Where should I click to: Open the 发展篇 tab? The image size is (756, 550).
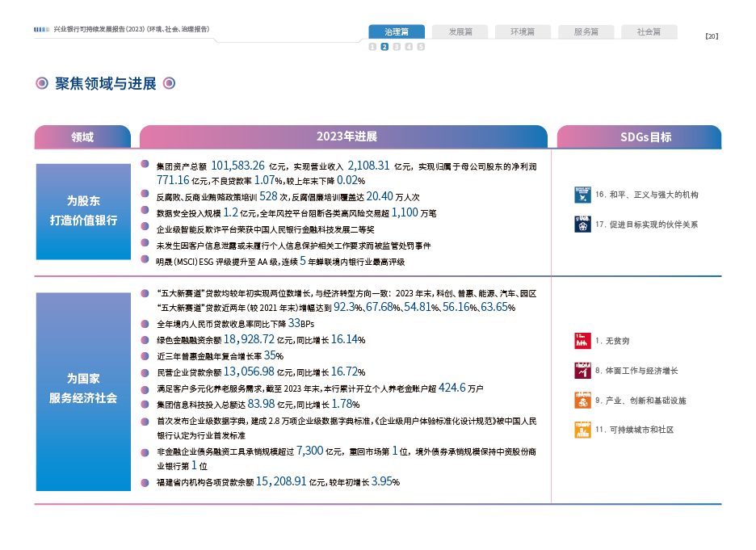(x=460, y=32)
